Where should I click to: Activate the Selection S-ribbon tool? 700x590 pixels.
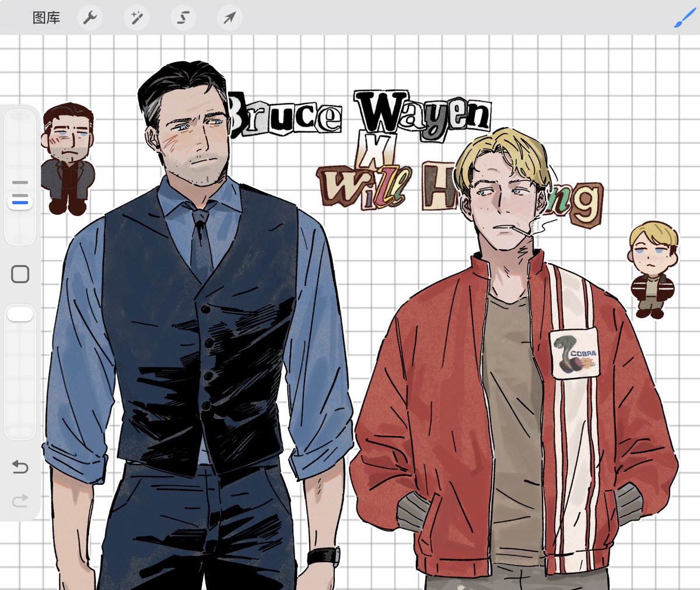(183, 18)
